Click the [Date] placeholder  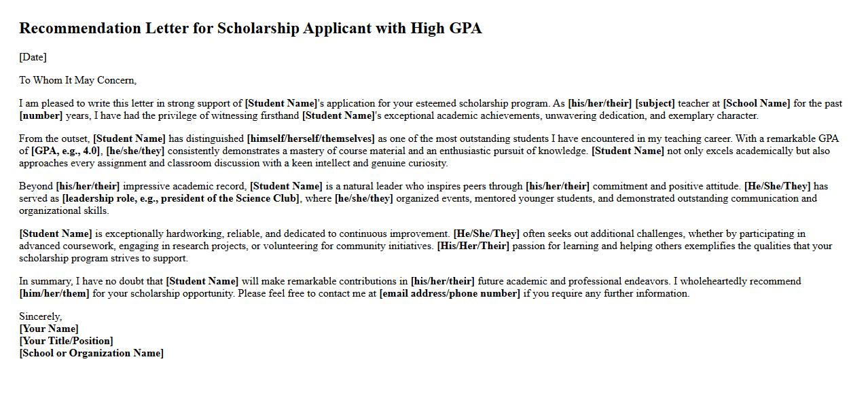pyautogui.click(x=33, y=57)
